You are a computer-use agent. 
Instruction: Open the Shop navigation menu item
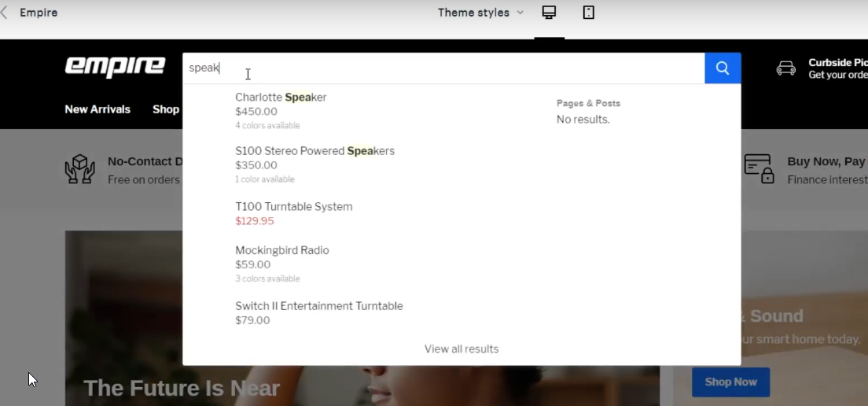pos(166,109)
